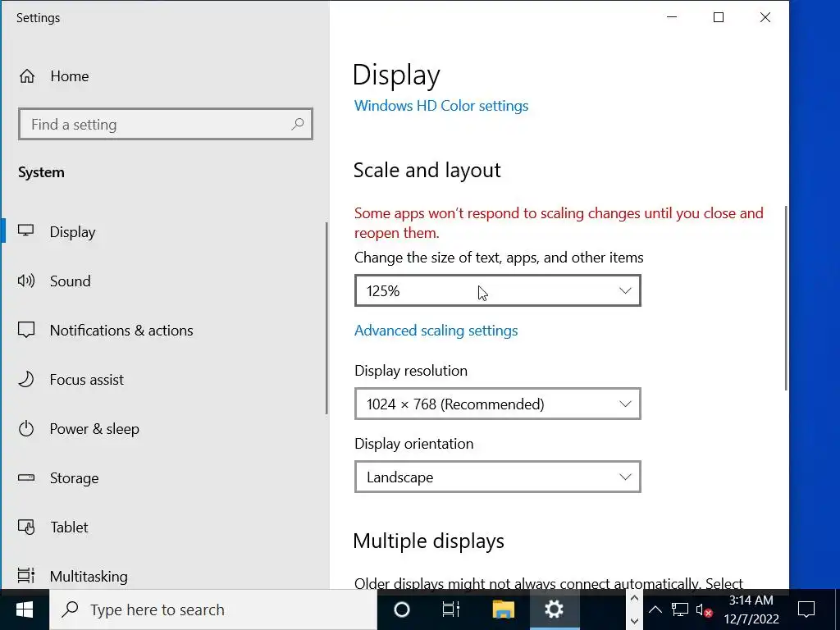The width and height of the screenshot is (840, 630).
Task: Click the network icon in system tray
Action: click(680, 609)
